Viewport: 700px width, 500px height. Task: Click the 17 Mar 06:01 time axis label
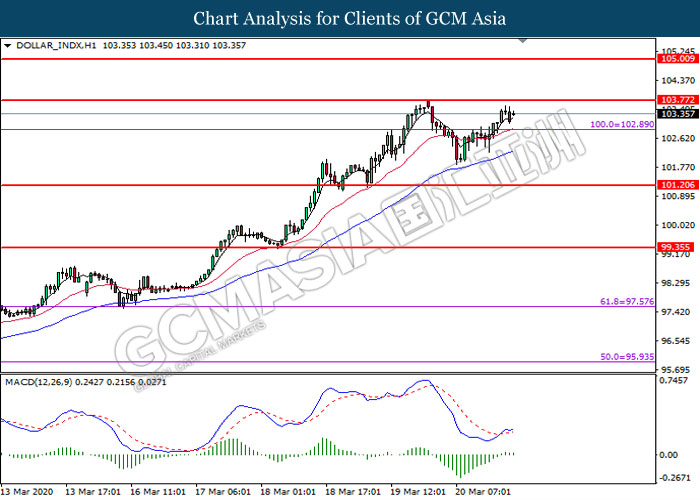(x=223, y=492)
